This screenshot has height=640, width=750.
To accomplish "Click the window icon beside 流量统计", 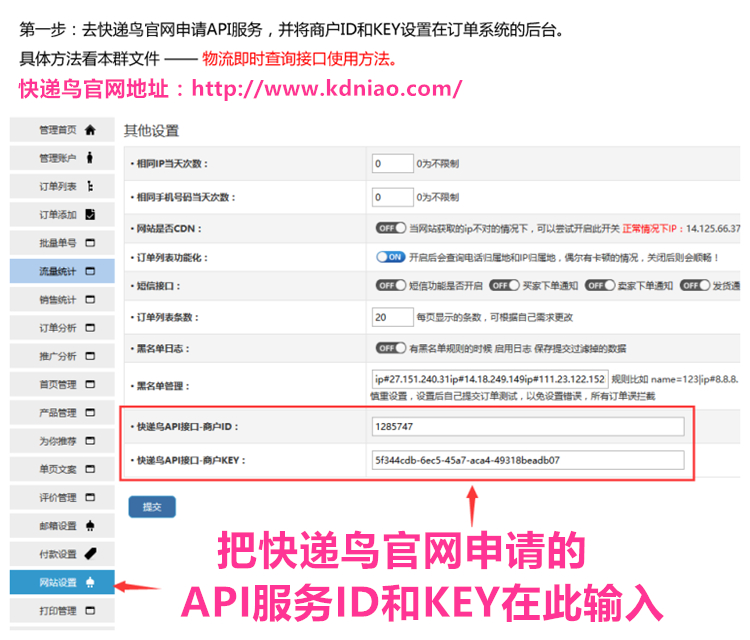I will click(90, 271).
